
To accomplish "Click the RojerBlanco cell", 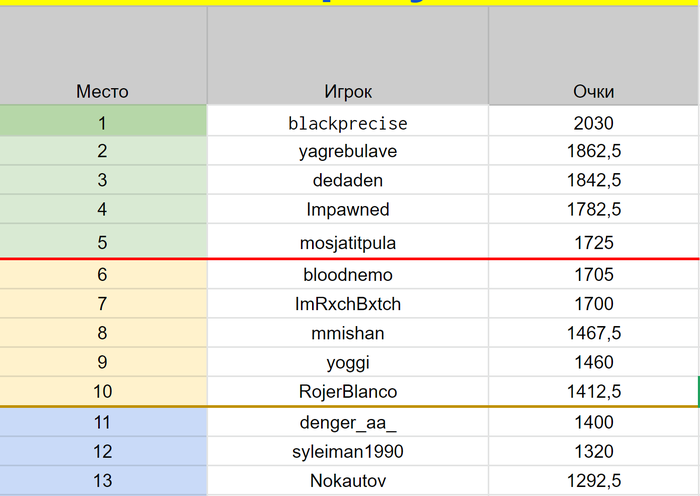I will click(348, 391).
